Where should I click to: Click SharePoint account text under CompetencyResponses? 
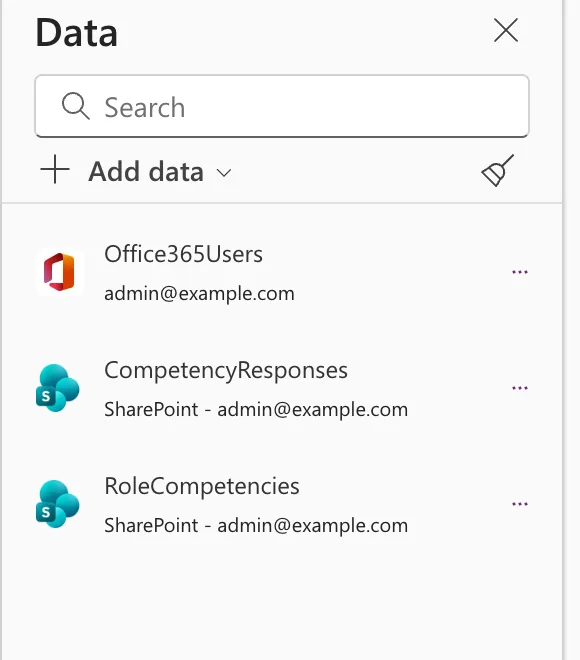click(x=256, y=410)
